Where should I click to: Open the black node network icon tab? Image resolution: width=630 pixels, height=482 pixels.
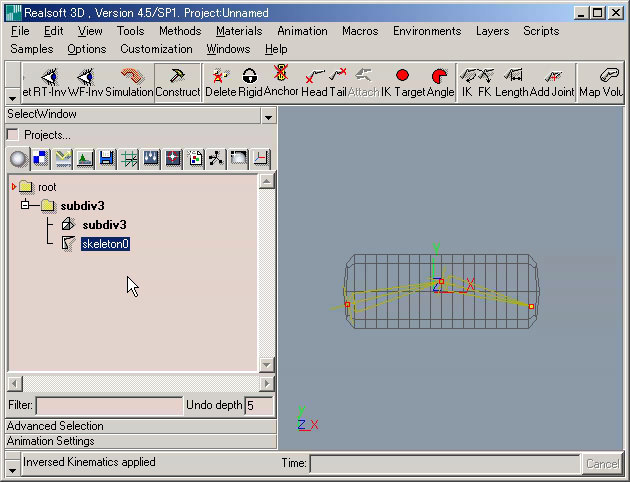[x=216, y=159]
